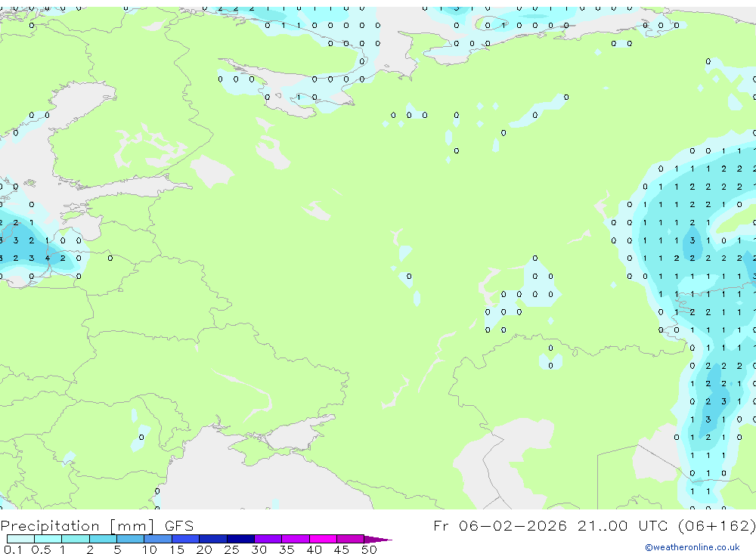This screenshot has height=554, width=756.
Task: Click the 25–30 mm navy legend swatch
Action: pyautogui.click(x=240, y=539)
